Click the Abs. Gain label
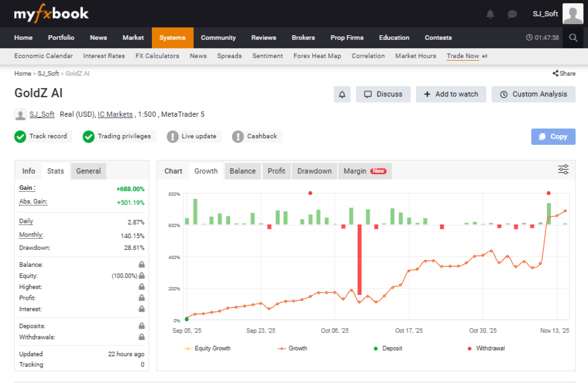The height and width of the screenshot is (383, 588). [33, 202]
